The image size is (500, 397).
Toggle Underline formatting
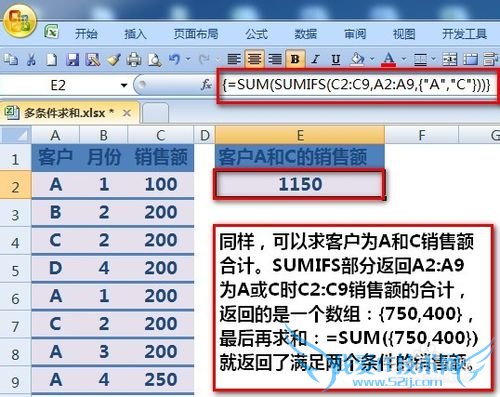[336, 59]
